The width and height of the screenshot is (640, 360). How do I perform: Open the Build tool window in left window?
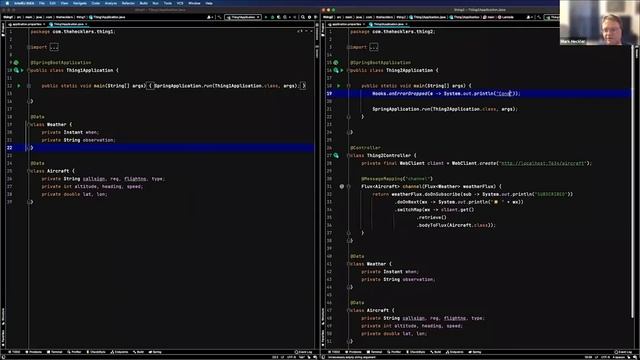(139, 352)
